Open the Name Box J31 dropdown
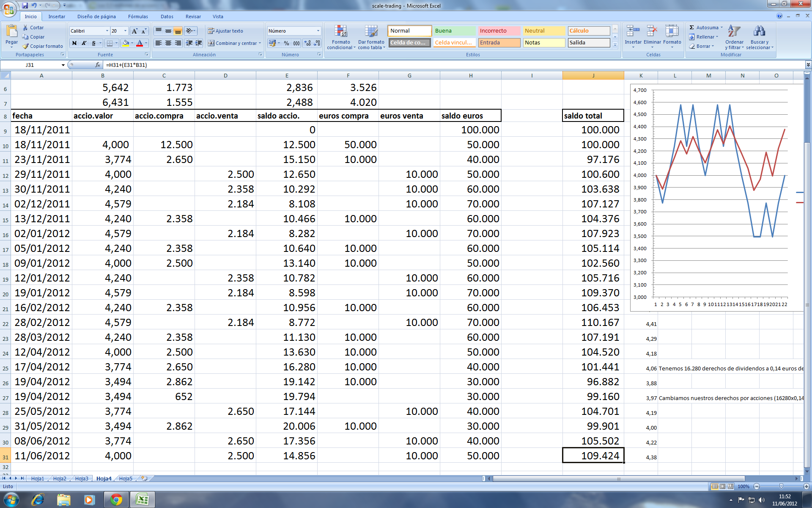The height and width of the screenshot is (508, 812). point(63,65)
